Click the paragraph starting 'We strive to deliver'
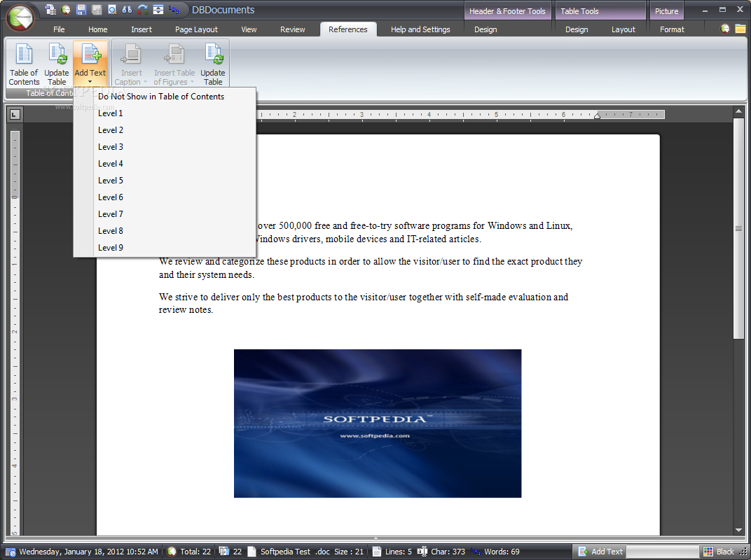The width and height of the screenshot is (751, 560). click(x=364, y=304)
